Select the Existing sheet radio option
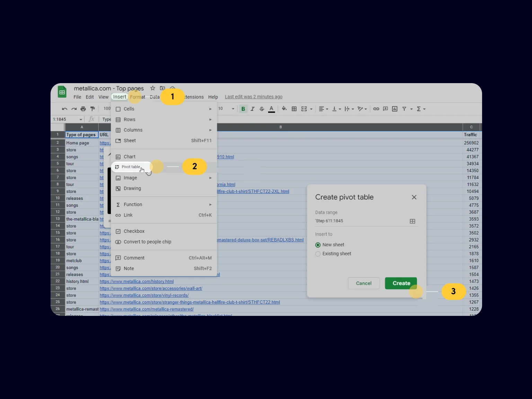Image resolution: width=532 pixels, height=399 pixels. coord(318,254)
